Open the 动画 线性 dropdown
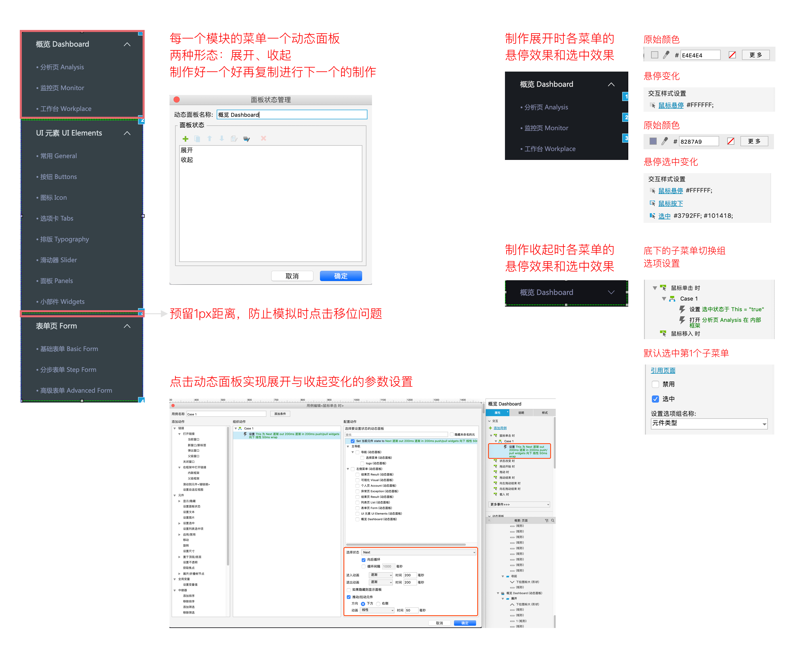 (x=377, y=610)
